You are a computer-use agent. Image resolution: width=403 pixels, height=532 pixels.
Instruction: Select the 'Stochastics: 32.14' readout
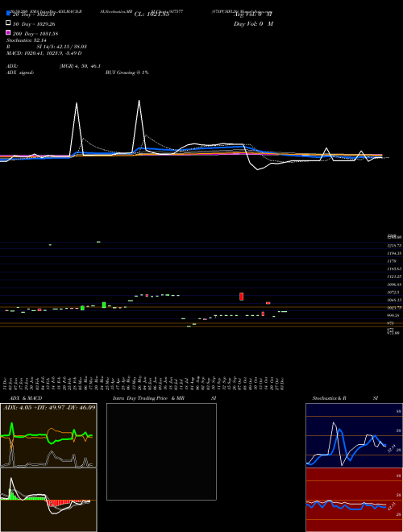(x=27, y=40)
